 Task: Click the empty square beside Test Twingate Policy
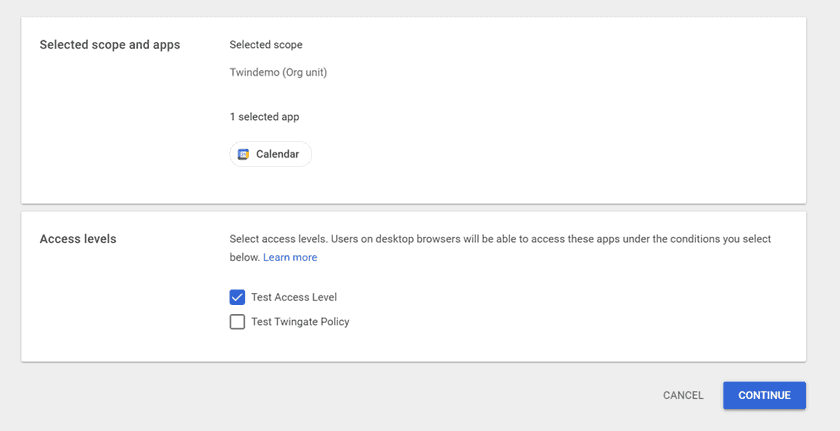237,322
